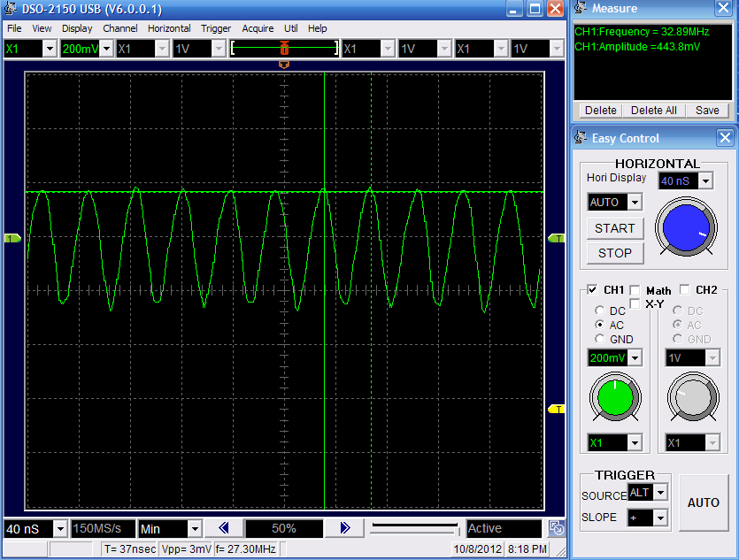Turn the blue horizontal timebase knob
739x560 pixels.
click(685, 226)
